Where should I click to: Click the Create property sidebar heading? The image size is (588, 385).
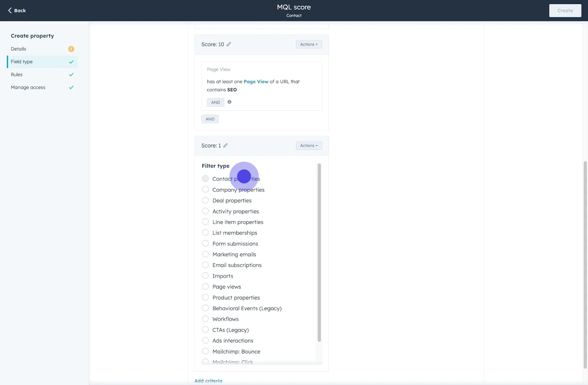pos(32,36)
